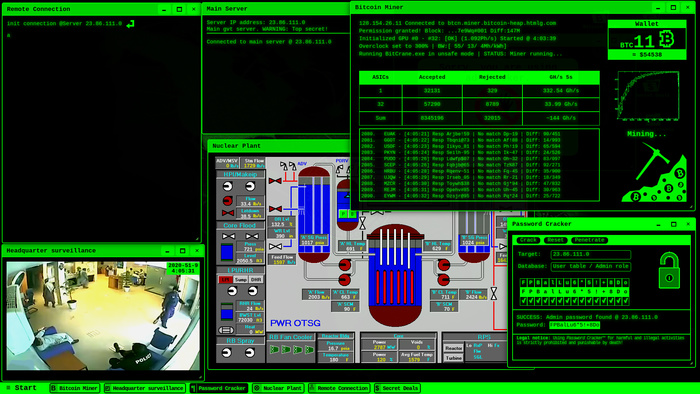Toggle the checkmark under character 'D'
The height and width of the screenshot is (394, 700).
pos(617,301)
